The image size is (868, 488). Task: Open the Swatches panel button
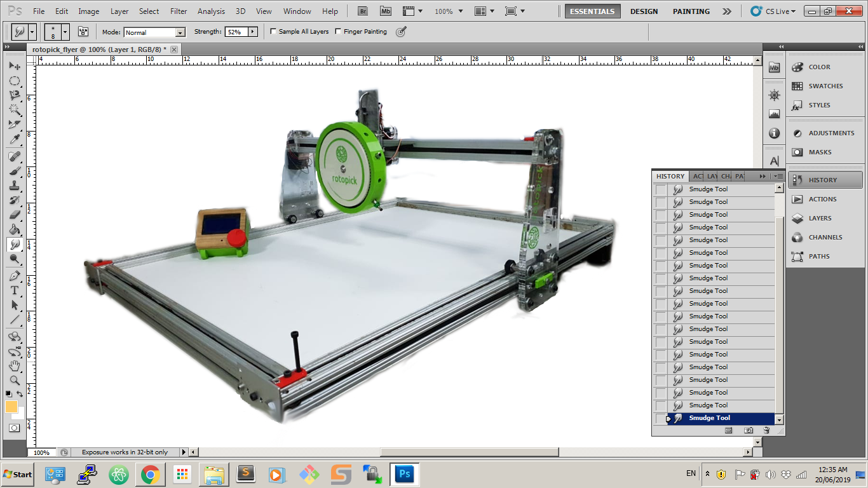point(825,86)
